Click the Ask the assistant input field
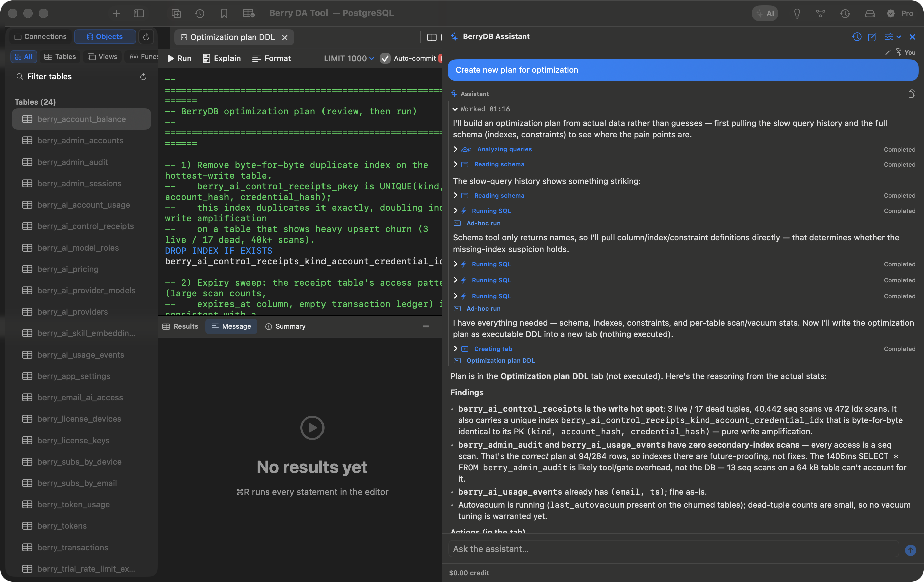This screenshot has width=924, height=582. 673,549
